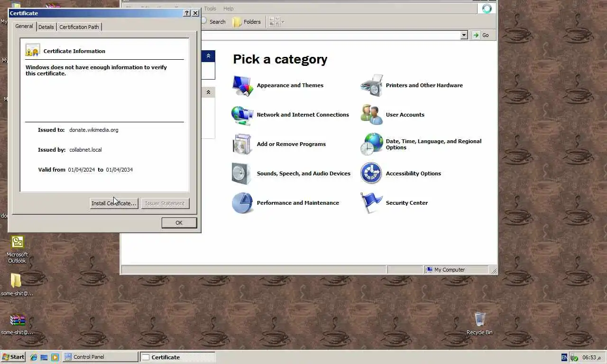Click the User Accounts link text
Screen dimensions: 607x364
pos(405,115)
